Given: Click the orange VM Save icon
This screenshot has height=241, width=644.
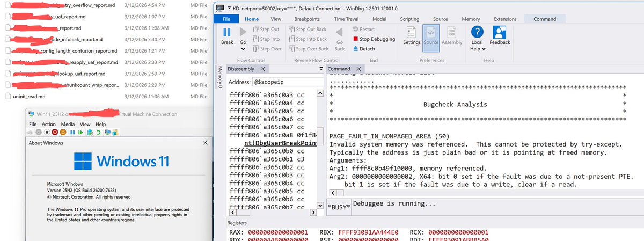Looking at the screenshot, I should [63, 132].
